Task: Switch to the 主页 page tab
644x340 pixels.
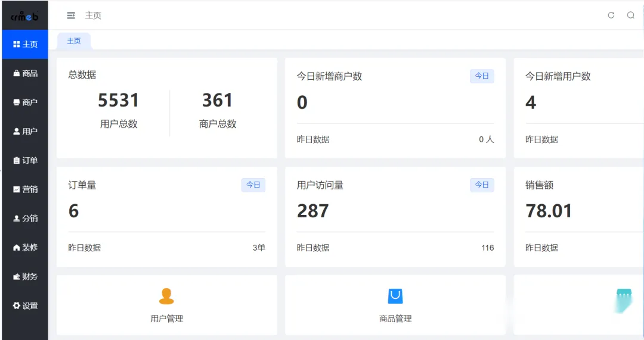Action: [x=74, y=41]
